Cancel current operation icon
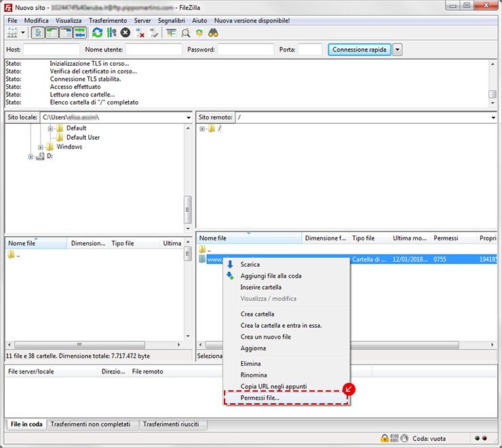This screenshot has height=448, width=502. pos(125,33)
